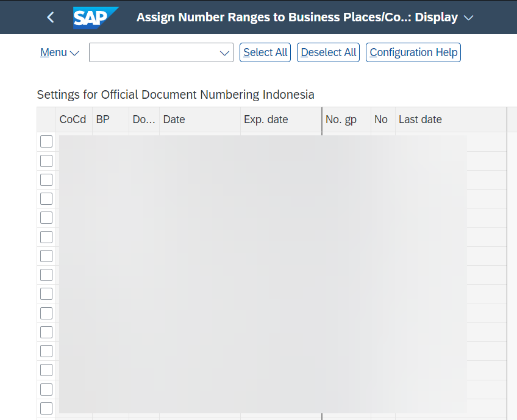The width and height of the screenshot is (517, 420).
Task: Expand the title dropdown chevron next to Display
Action: (468, 18)
